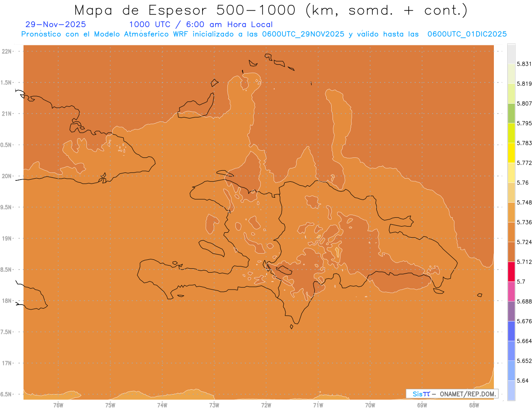Click the legend value '5.688'
Screen dimensions: 532x411
524,301
